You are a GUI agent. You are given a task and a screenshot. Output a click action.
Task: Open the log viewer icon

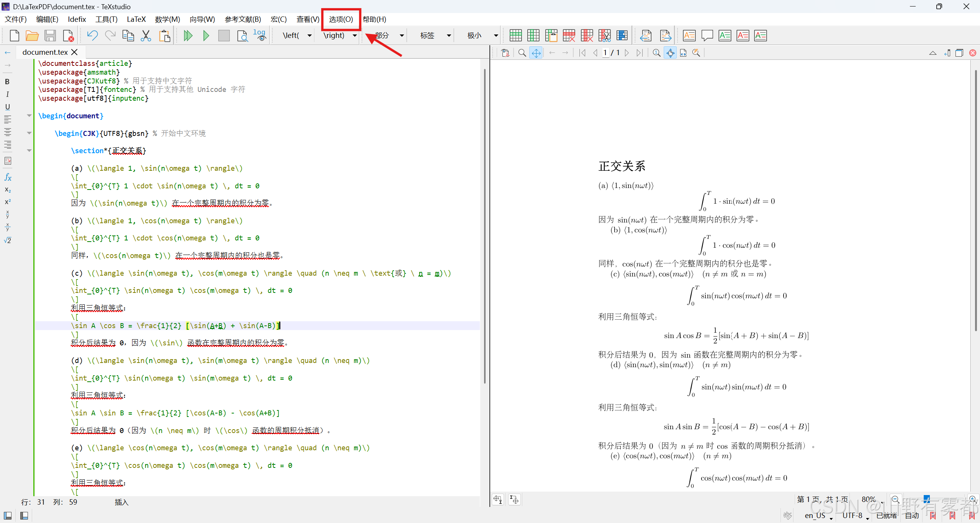pyautogui.click(x=260, y=36)
